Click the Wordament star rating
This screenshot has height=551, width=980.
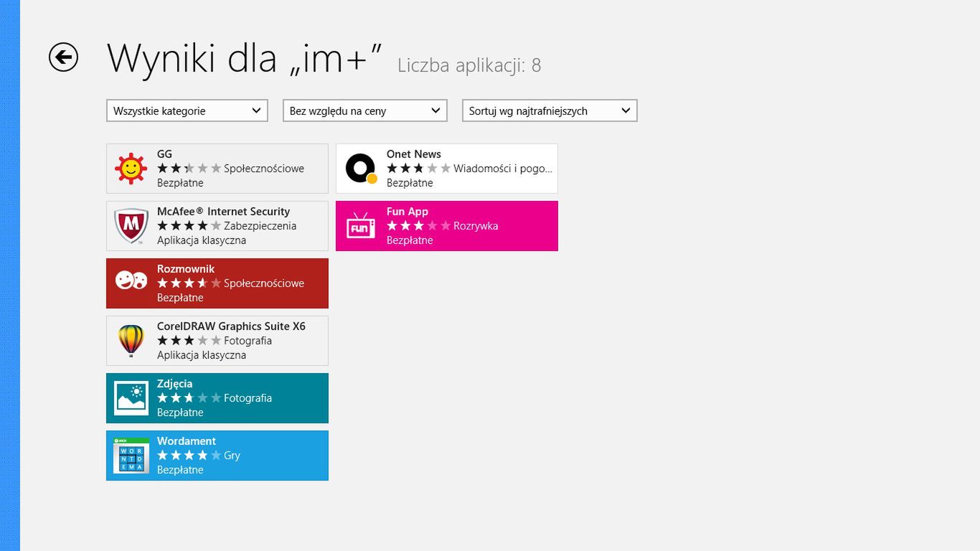coord(189,456)
